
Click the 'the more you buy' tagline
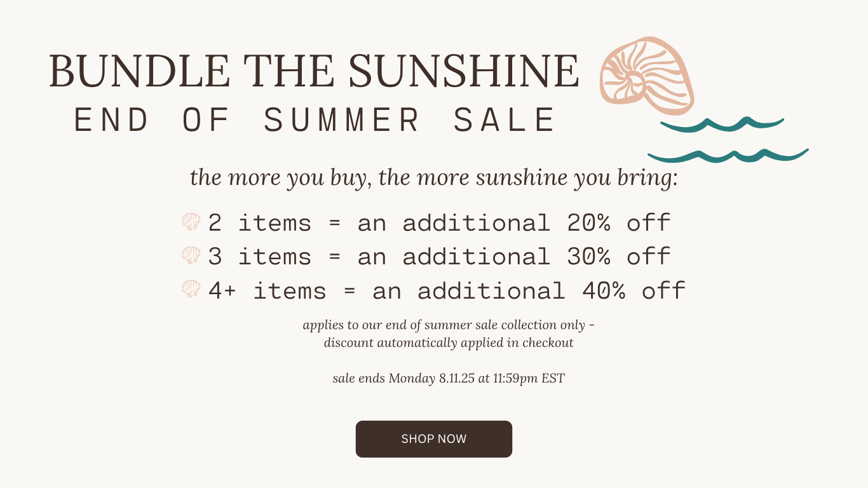tap(434, 178)
